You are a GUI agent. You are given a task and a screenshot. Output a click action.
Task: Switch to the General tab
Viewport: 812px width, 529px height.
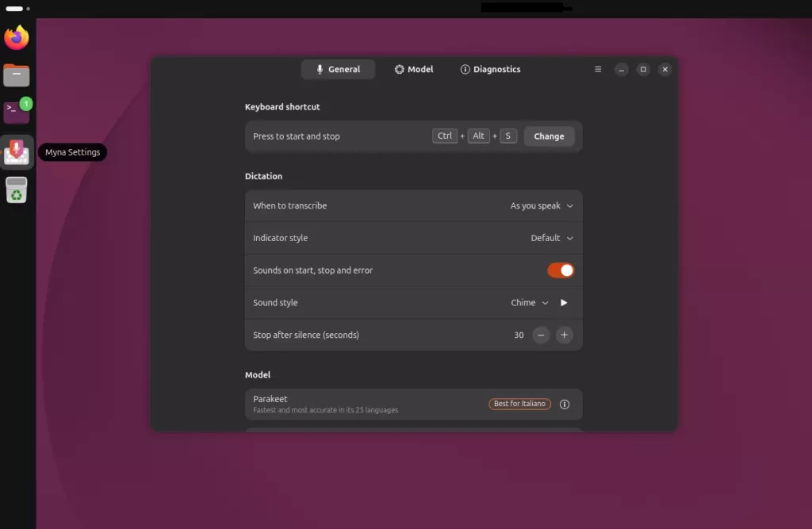338,70
